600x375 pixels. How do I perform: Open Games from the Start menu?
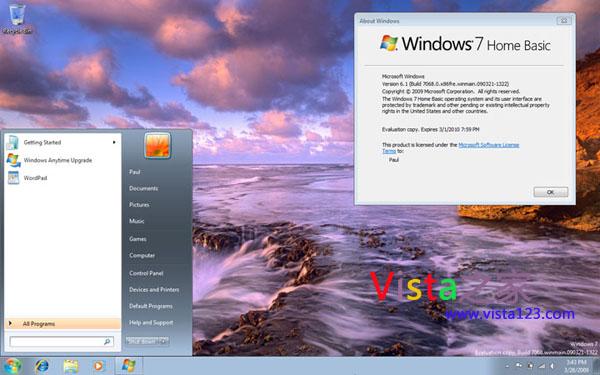pos(138,239)
